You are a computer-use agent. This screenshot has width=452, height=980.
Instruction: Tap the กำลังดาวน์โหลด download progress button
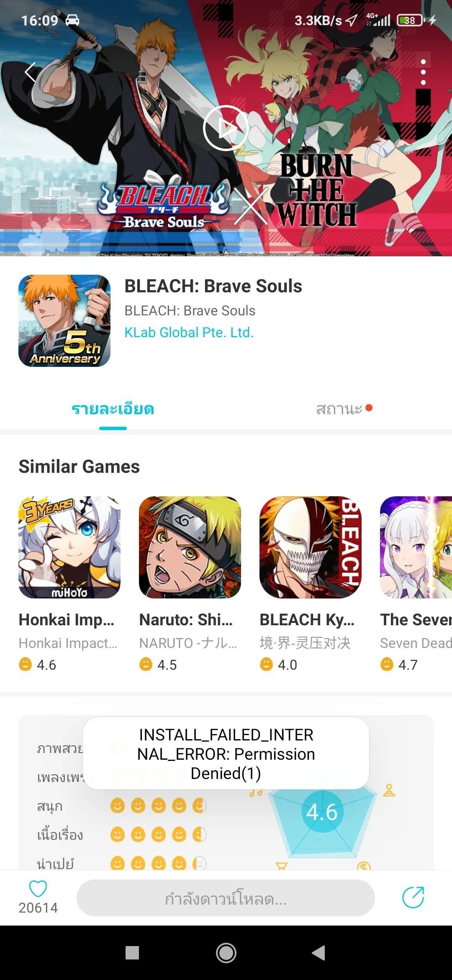tap(226, 898)
